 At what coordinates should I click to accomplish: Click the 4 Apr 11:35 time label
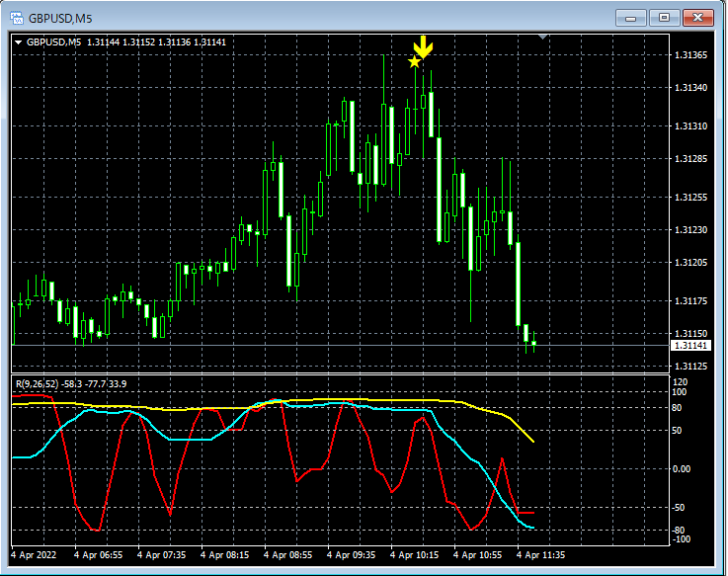point(541,555)
